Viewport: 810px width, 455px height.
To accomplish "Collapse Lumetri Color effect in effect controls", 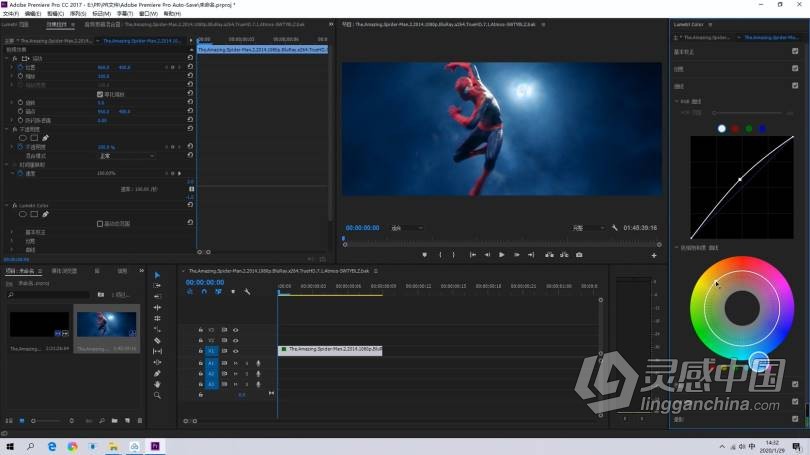I will coord(7,205).
